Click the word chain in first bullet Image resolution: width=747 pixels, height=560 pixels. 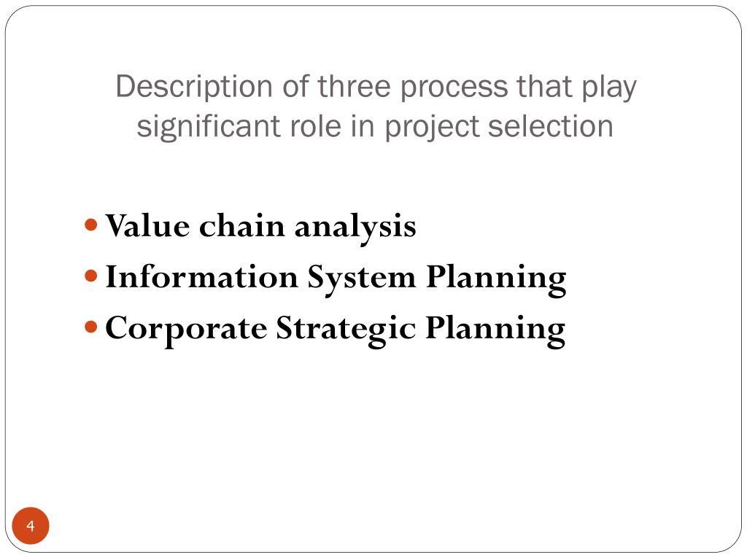click(242, 225)
